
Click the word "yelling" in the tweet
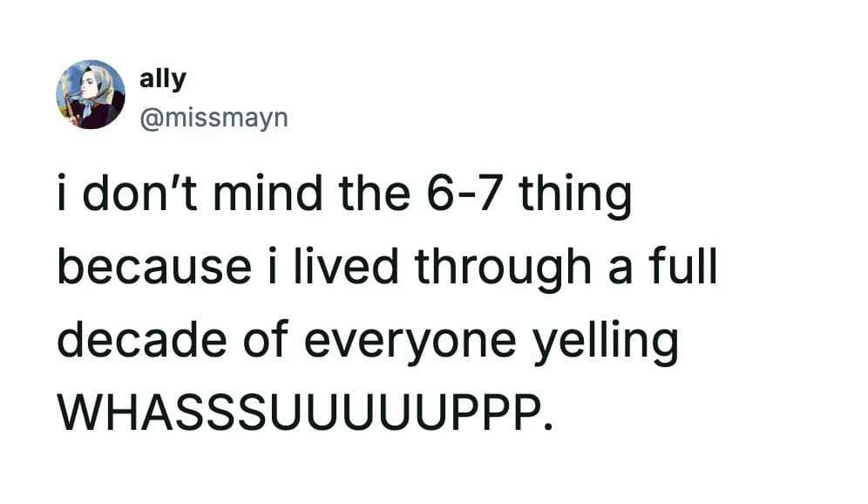click(608, 339)
